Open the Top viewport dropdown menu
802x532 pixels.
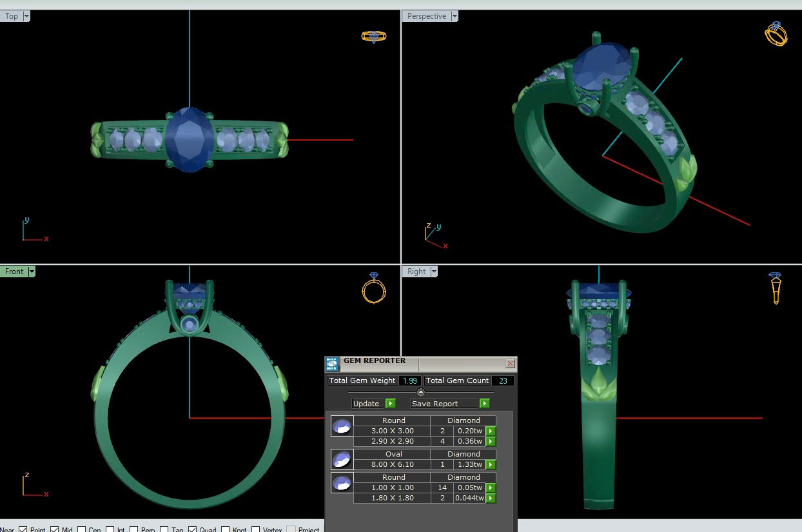[x=26, y=16]
